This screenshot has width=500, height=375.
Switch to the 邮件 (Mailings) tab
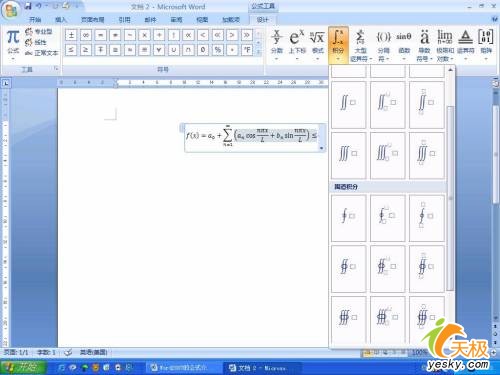click(x=150, y=20)
